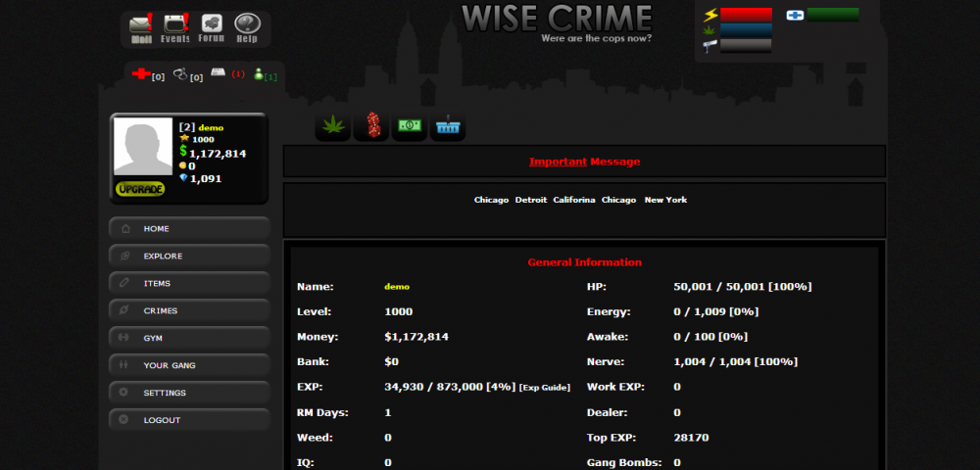The image size is (980, 470).
Task: Click the green cannabis leaf toolbar button
Action: [x=333, y=126]
